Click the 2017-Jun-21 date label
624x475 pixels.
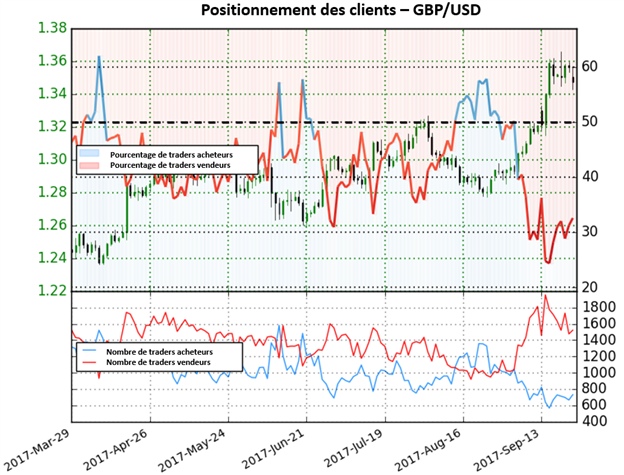point(275,451)
